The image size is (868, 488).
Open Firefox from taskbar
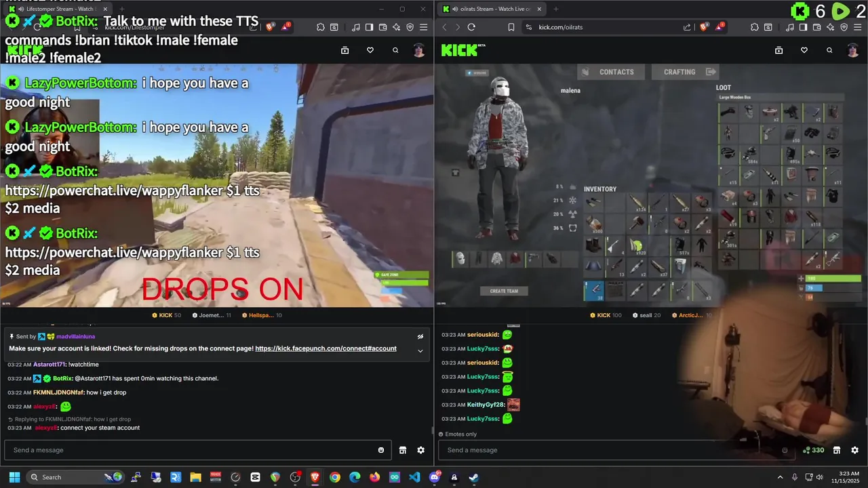tap(374, 477)
